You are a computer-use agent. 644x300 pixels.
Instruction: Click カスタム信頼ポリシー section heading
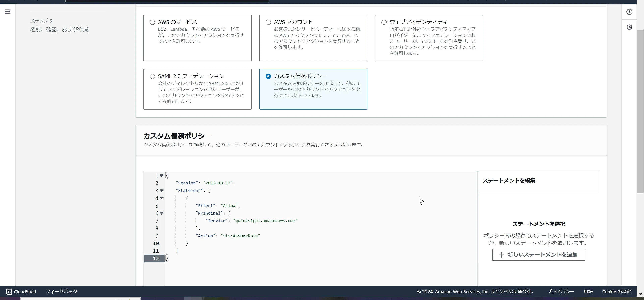pyautogui.click(x=177, y=136)
